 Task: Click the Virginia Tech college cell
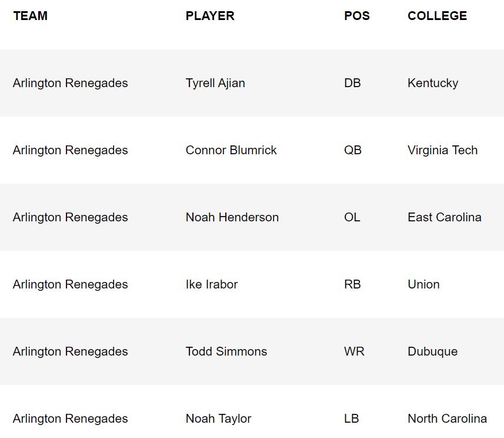(x=442, y=150)
